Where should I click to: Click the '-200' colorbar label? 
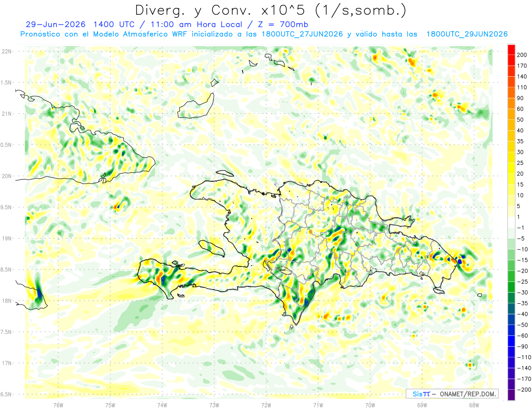click(x=523, y=390)
